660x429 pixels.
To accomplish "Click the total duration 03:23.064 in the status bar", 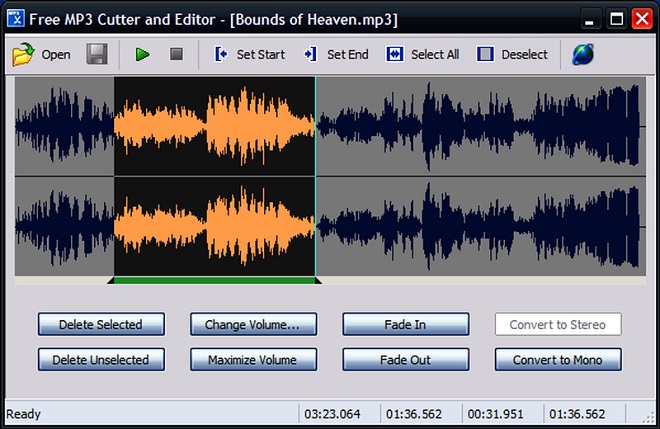I will pos(332,414).
